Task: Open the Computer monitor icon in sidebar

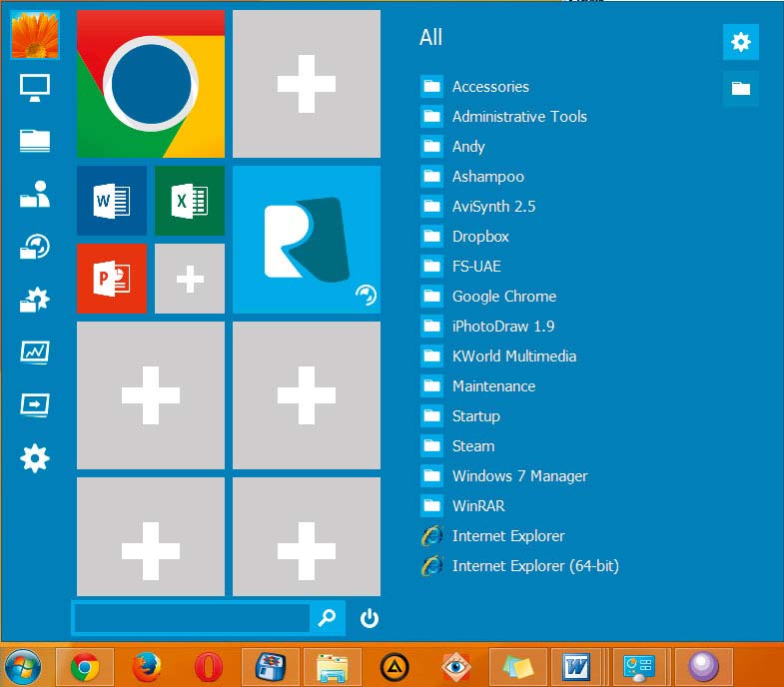Action: click(35, 88)
